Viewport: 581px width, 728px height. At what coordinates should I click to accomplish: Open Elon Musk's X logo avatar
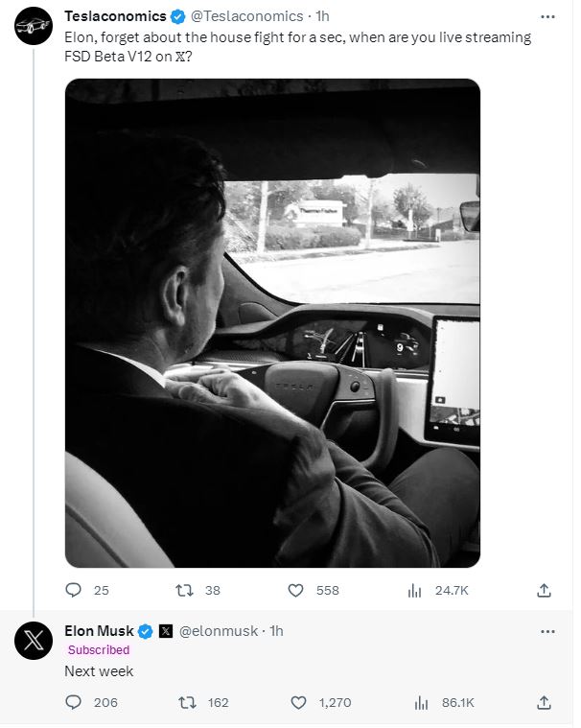pyautogui.click(x=34, y=641)
